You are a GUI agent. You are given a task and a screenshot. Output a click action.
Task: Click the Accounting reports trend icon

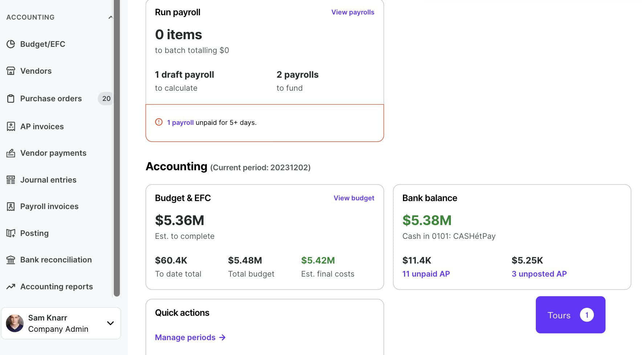click(x=11, y=286)
